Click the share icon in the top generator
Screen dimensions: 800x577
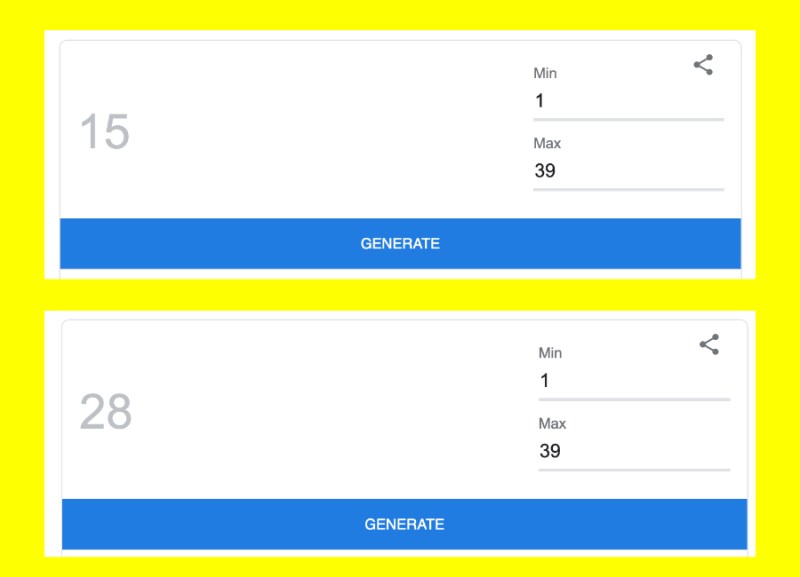pyautogui.click(x=703, y=66)
